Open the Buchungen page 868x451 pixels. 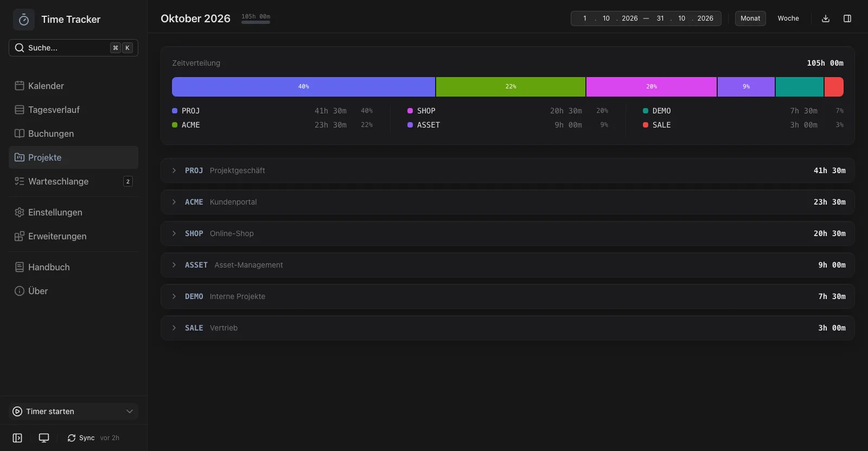pyautogui.click(x=73, y=134)
